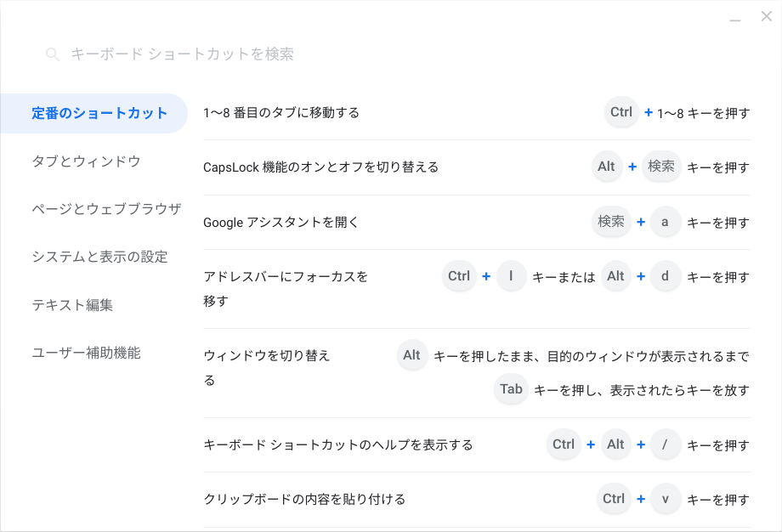Screen dimensions: 782x532
Task: Click the 'd' key in the address bar row
Action: tap(666, 276)
